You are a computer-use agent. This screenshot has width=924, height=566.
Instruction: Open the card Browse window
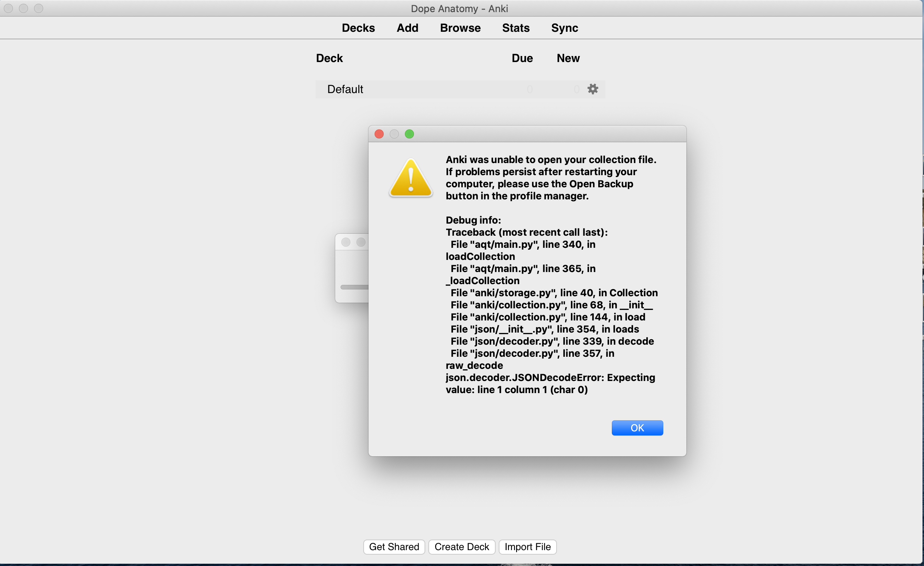click(x=460, y=28)
